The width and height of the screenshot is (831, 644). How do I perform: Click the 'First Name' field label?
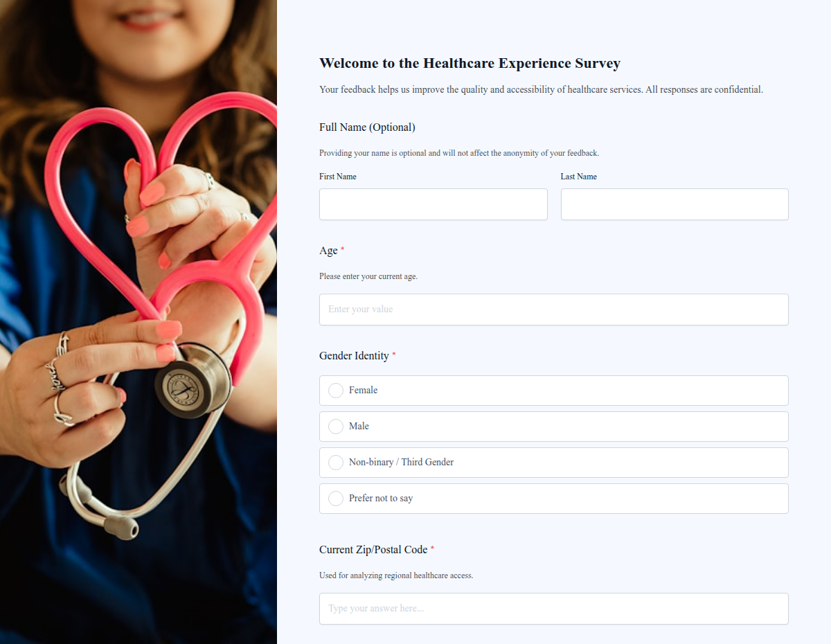[x=338, y=177]
